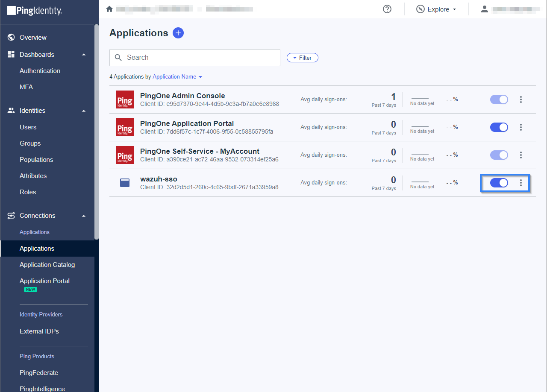Click the sidebar vertical scrollbar

(x=97, y=132)
